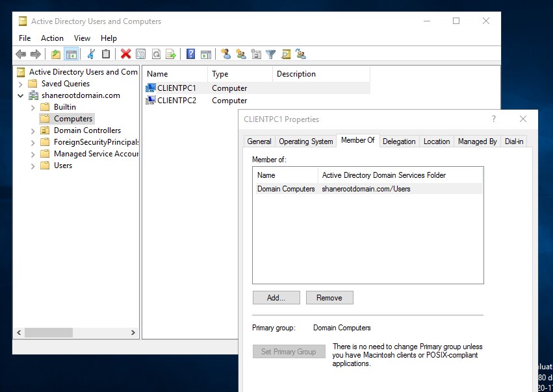The image size is (553, 392).
Task: Select Builtin label in the tree
Action: 65,107
